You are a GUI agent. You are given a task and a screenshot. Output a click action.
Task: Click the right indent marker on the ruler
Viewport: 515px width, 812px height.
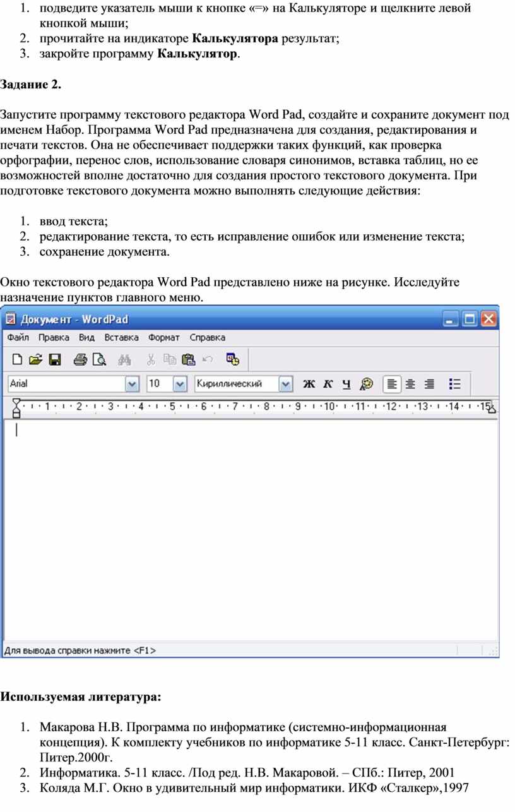point(492,410)
